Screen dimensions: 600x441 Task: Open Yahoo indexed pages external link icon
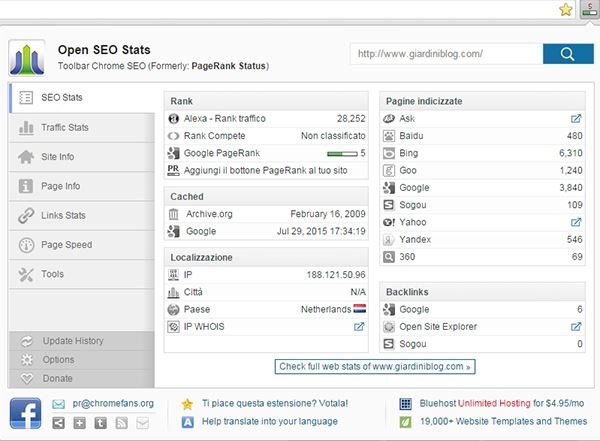point(576,222)
